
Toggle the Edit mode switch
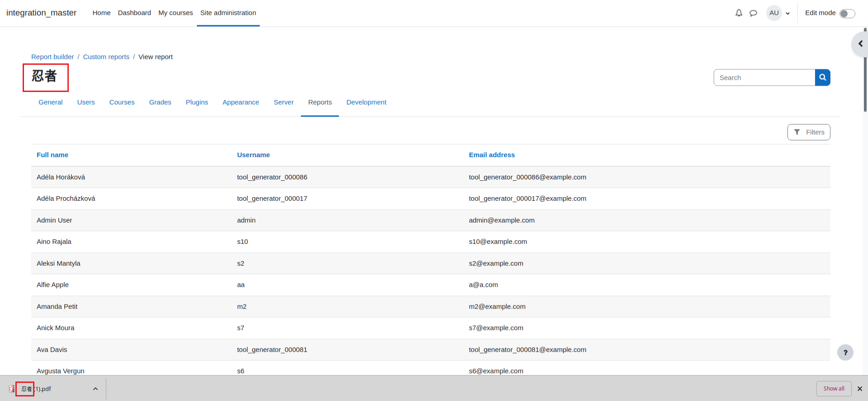coord(847,14)
